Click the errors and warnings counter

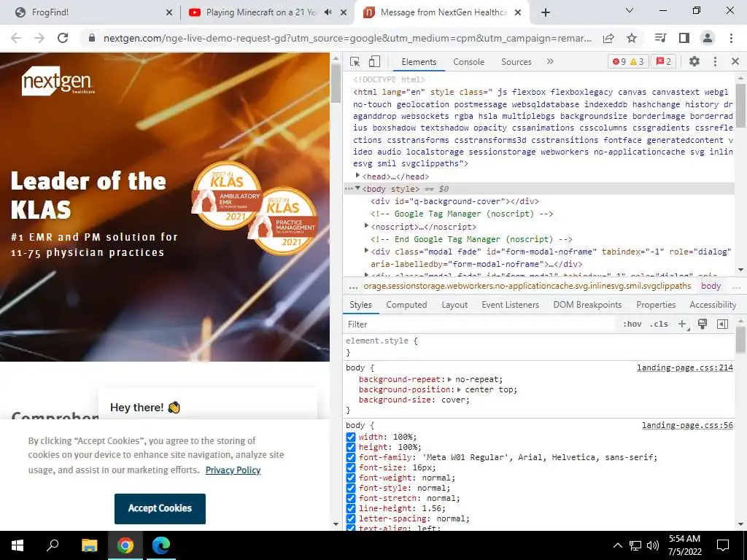pyautogui.click(x=628, y=61)
